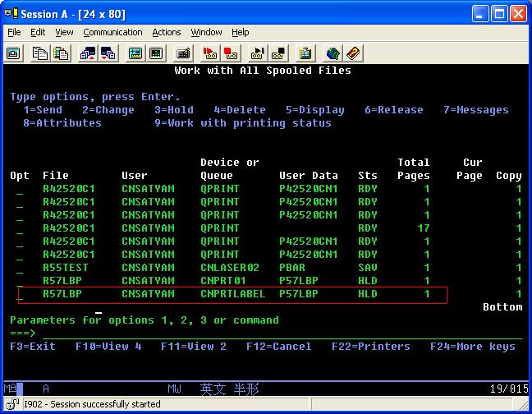This screenshot has width=532, height=414.
Task: Click the Work with All Spooled Files title
Action: pos(263,71)
